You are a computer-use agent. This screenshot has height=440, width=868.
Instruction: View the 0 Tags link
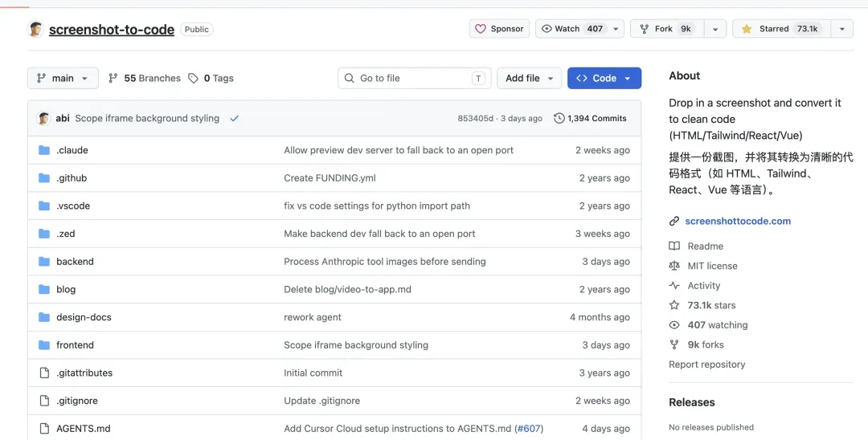click(211, 78)
